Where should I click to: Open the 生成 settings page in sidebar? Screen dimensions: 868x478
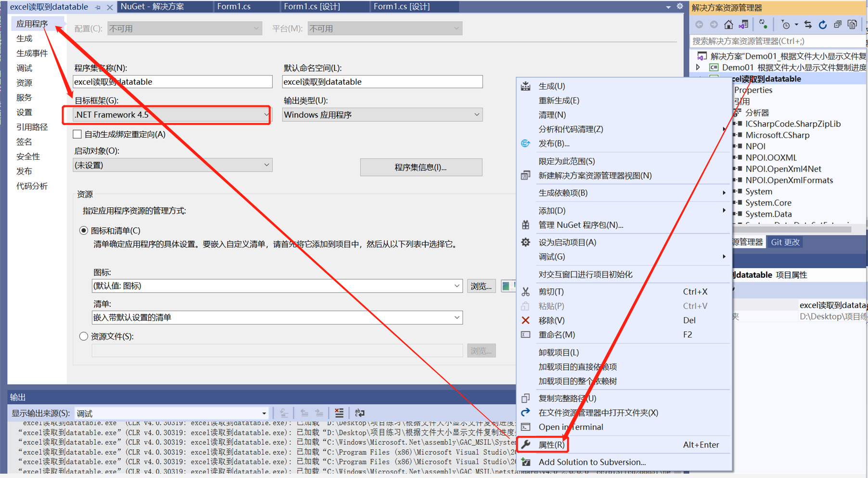(x=25, y=39)
